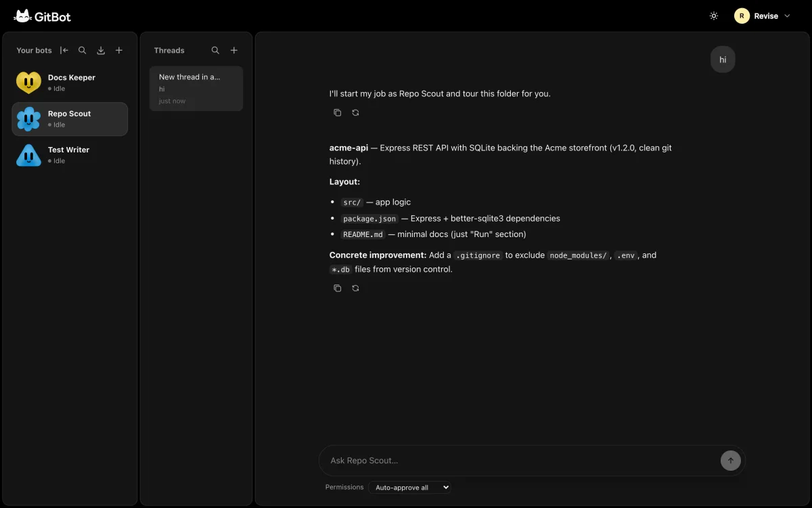
Task: Click the GitBot cat logo
Action: point(22,16)
